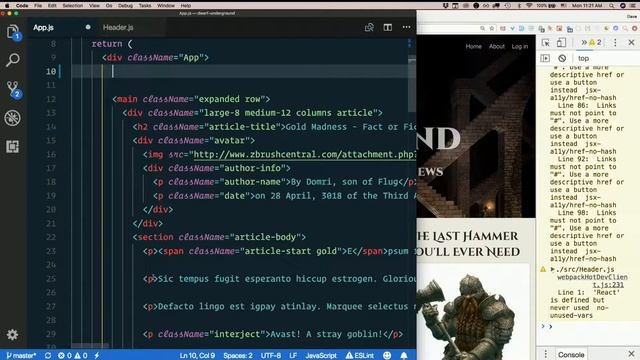
Task: Change indentation via Spaces: 2
Action: (238, 356)
